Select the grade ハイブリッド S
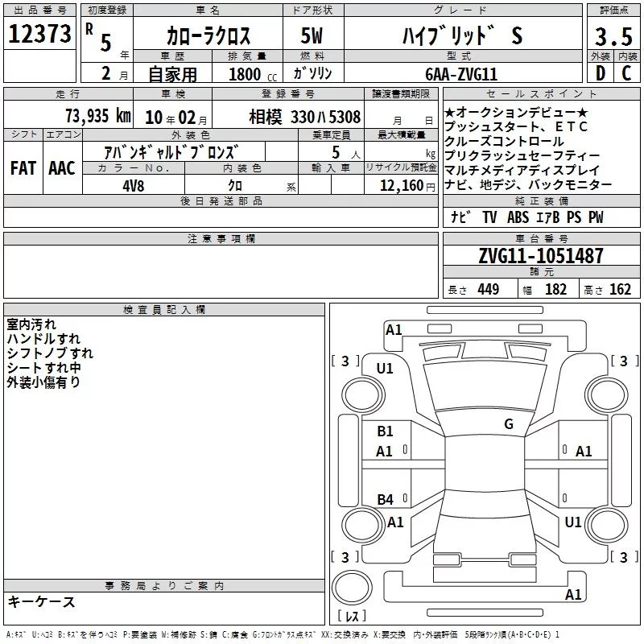The height and width of the screenshot is (644, 644). (x=462, y=35)
